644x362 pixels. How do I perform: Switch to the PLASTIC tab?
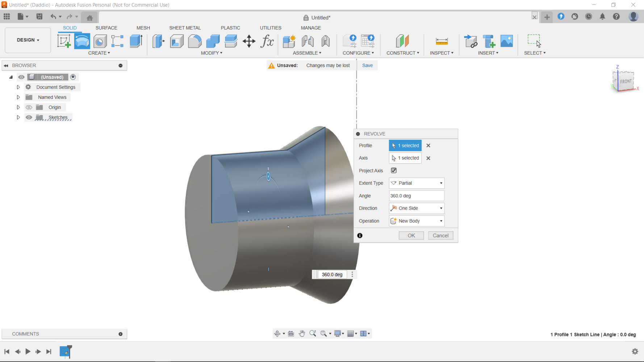coord(230,28)
